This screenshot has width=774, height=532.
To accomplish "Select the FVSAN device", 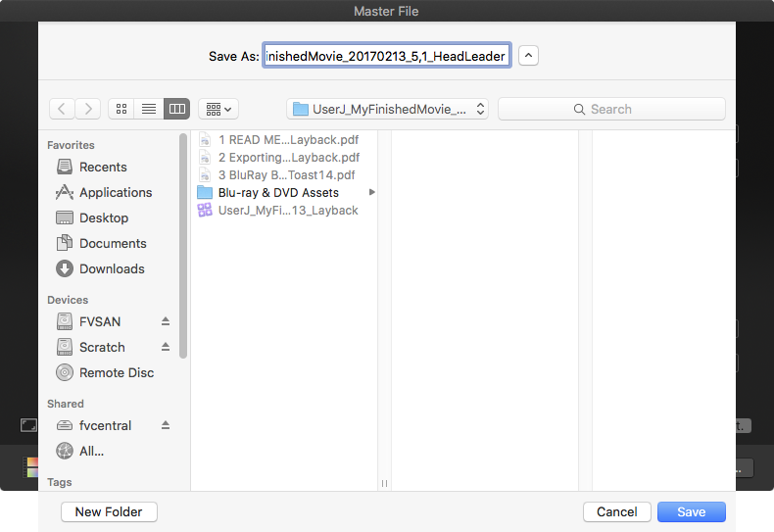I will (100, 321).
